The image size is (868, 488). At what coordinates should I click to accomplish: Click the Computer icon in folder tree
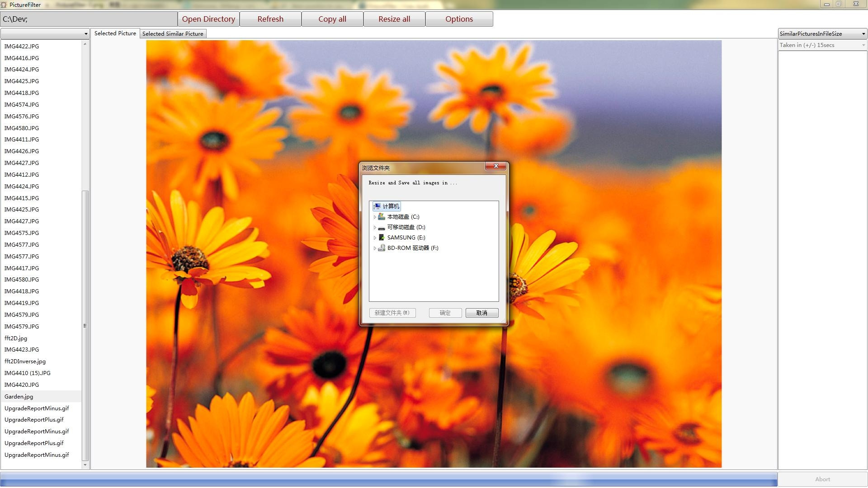pyautogui.click(x=377, y=206)
